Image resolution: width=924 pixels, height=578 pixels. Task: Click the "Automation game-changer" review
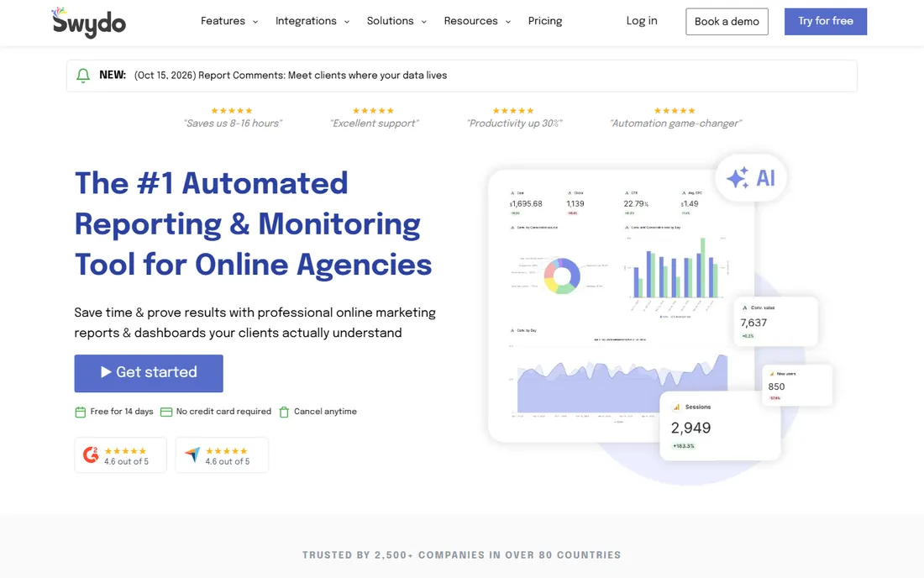tap(675, 118)
